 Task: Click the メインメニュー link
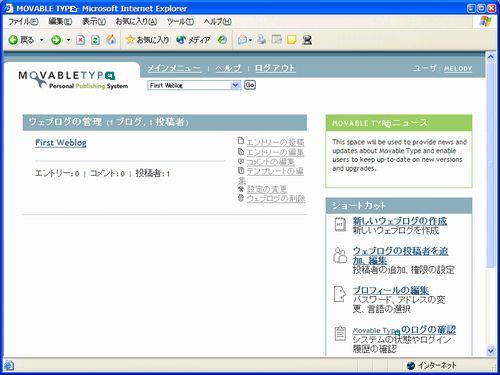[174, 68]
